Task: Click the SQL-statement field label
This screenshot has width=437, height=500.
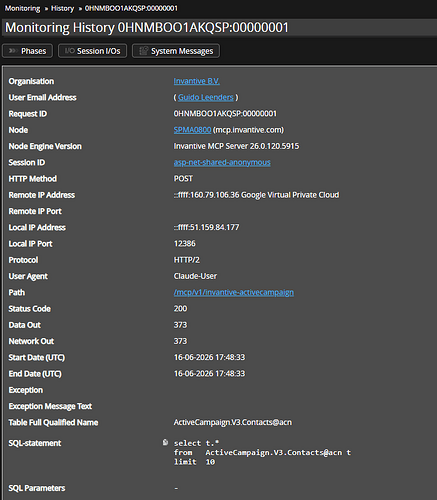Action: [35, 443]
